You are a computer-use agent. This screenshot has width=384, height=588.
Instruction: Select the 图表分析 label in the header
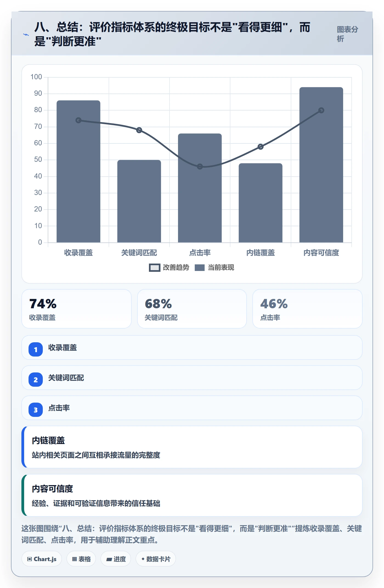348,34
